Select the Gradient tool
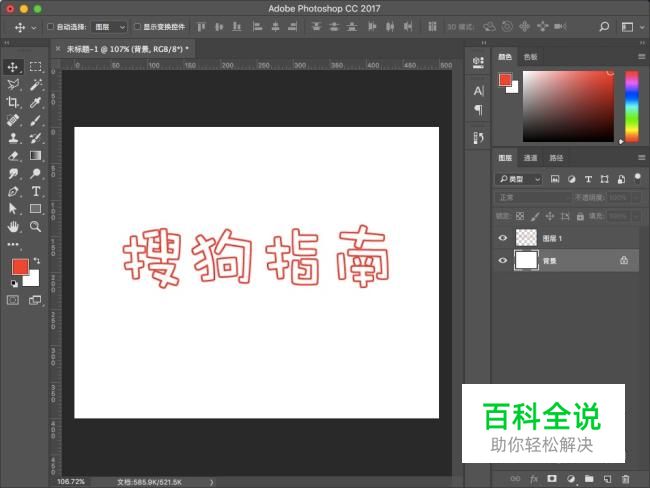The width and height of the screenshot is (650, 488). click(35, 155)
